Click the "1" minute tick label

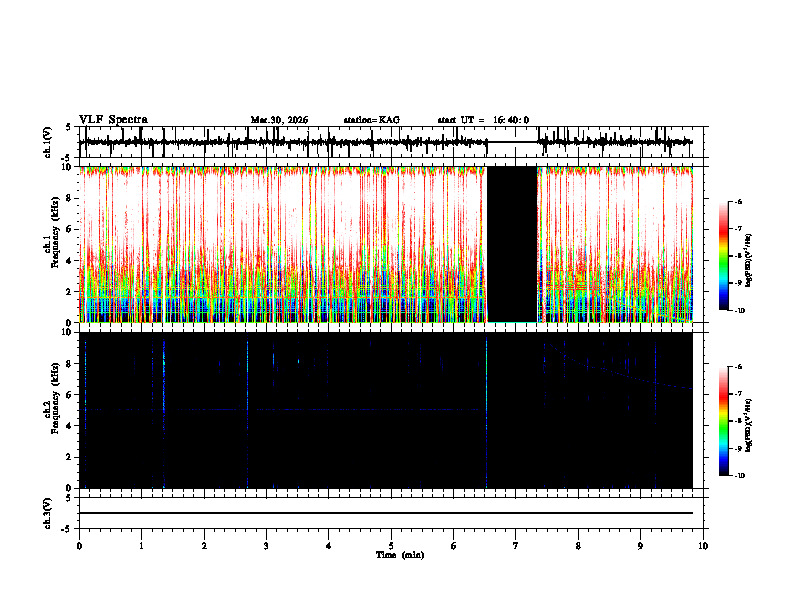(142, 546)
